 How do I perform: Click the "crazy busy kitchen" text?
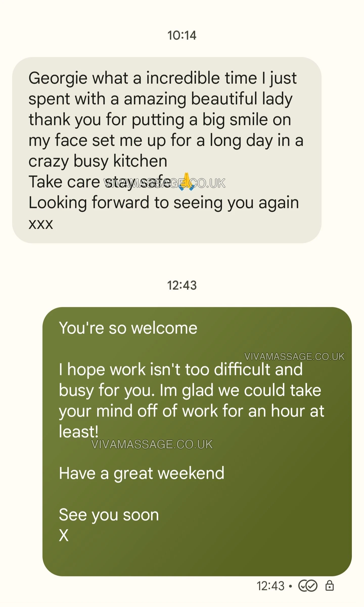coord(98,161)
